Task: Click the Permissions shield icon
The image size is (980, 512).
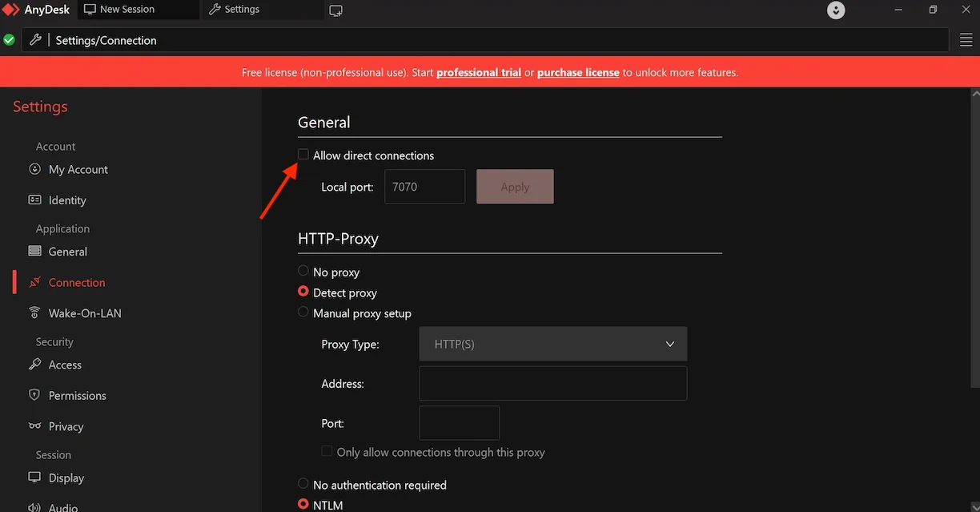Action: [34, 395]
